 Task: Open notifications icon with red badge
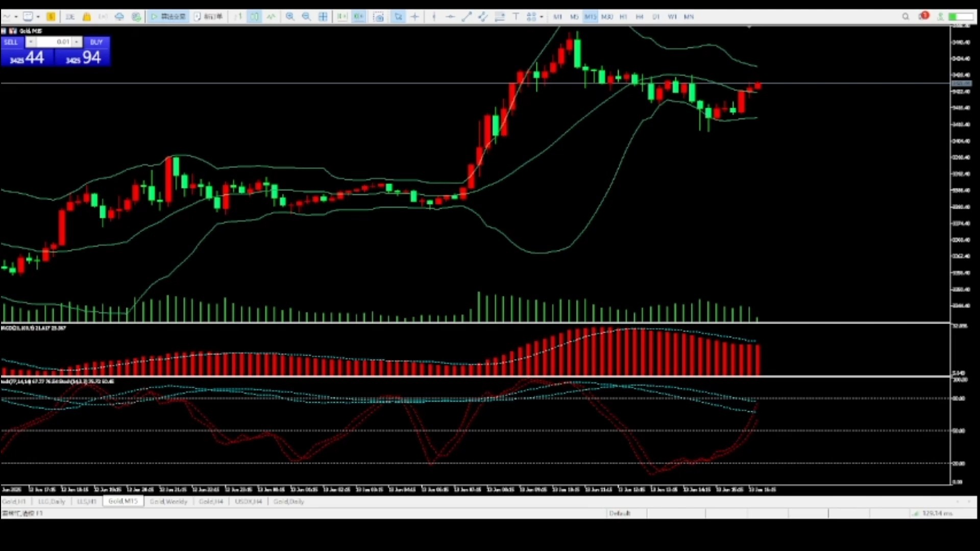923,16
